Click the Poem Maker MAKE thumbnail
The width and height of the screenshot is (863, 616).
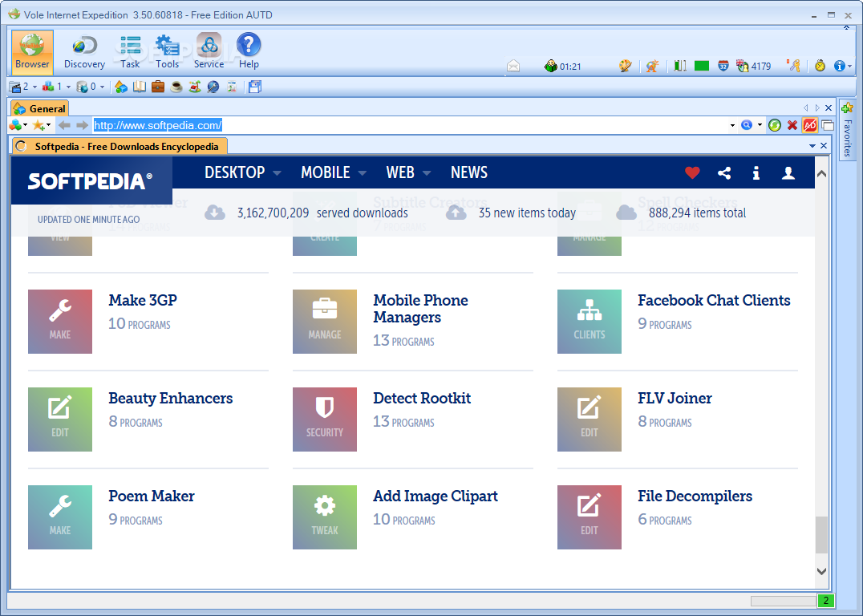pyautogui.click(x=60, y=517)
